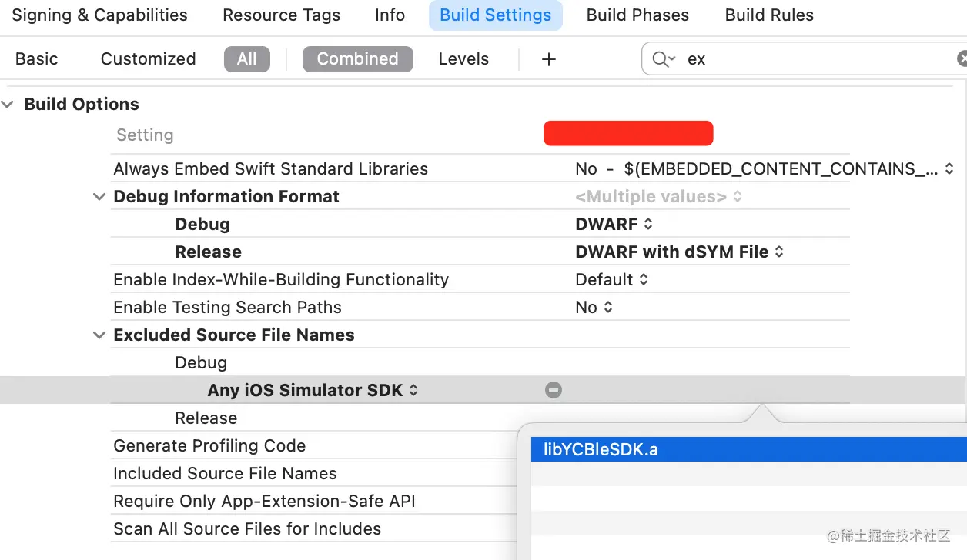Image resolution: width=967 pixels, height=560 pixels.
Task: Switch to Levels view
Action: tap(463, 59)
